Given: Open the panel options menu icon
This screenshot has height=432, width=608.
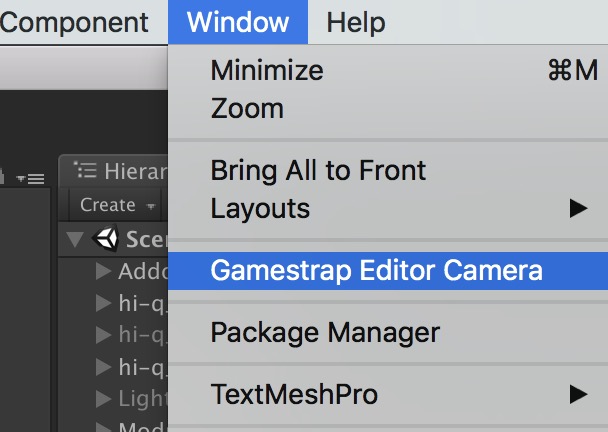Looking at the screenshot, I should pos(30,179).
